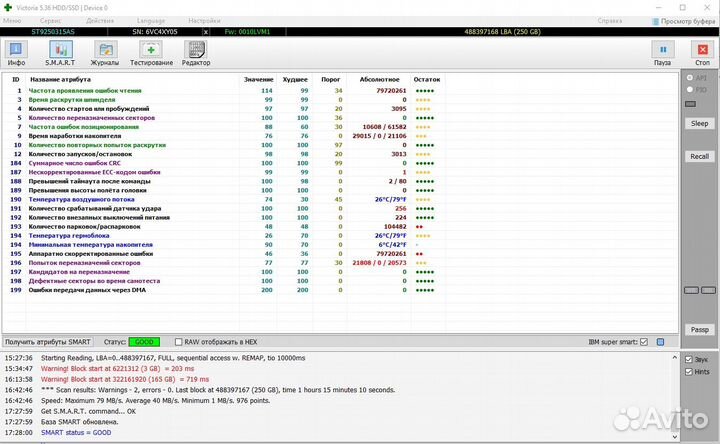Launch the Редактор disk editor
The width and height of the screenshot is (720, 444).
pos(195,52)
